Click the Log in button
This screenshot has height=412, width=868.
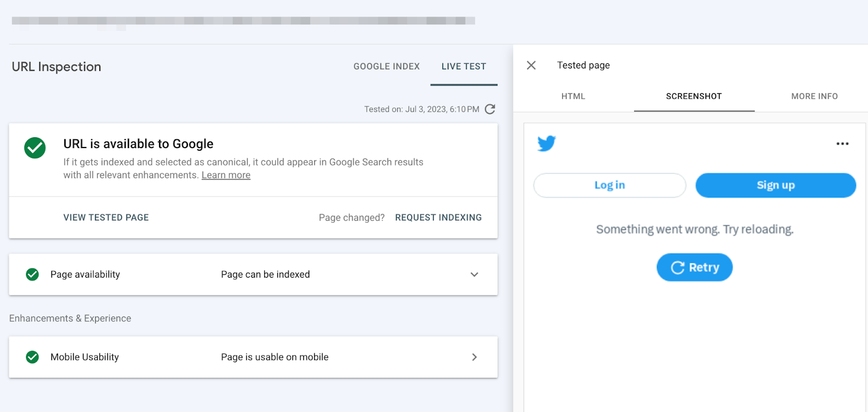point(610,185)
